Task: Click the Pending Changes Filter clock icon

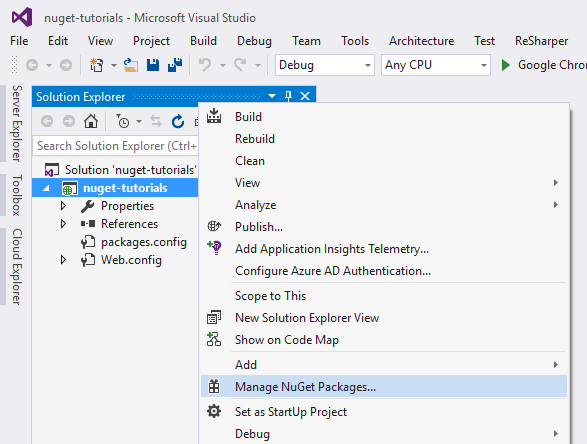Action: 122,121
